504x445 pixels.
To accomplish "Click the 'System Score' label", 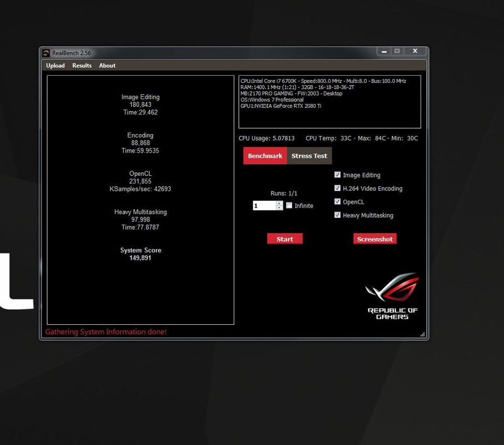I will click(x=141, y=250).
